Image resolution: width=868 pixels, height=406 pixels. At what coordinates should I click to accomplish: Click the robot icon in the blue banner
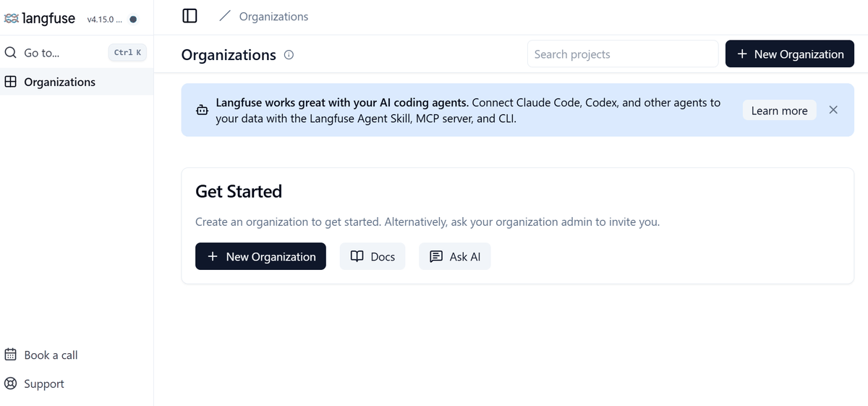202,111
